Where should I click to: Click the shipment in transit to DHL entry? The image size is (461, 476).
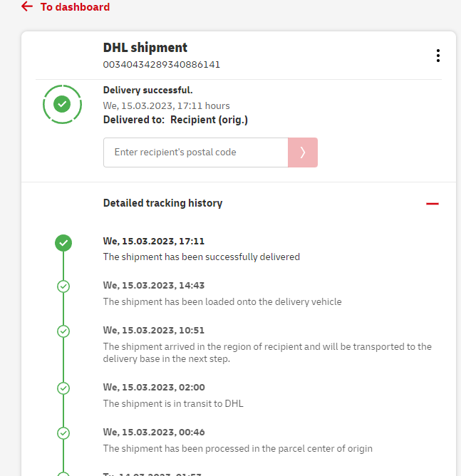pos(173,403)
